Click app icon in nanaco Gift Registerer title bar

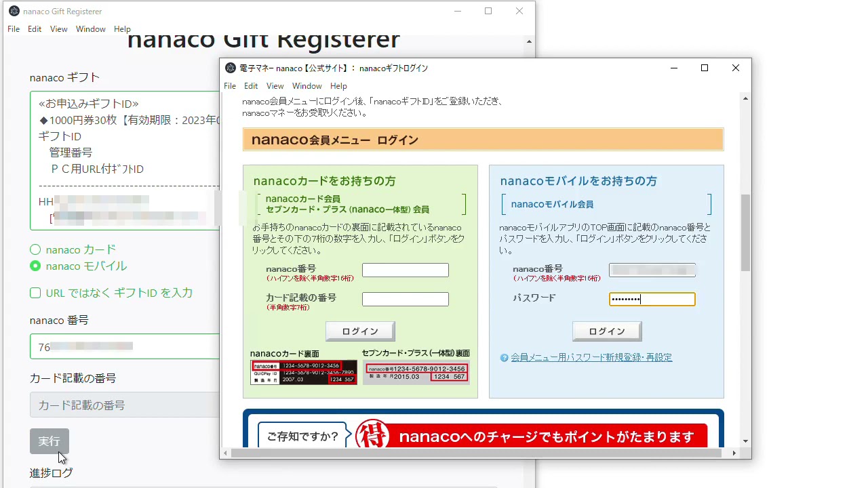pos(14,11)
